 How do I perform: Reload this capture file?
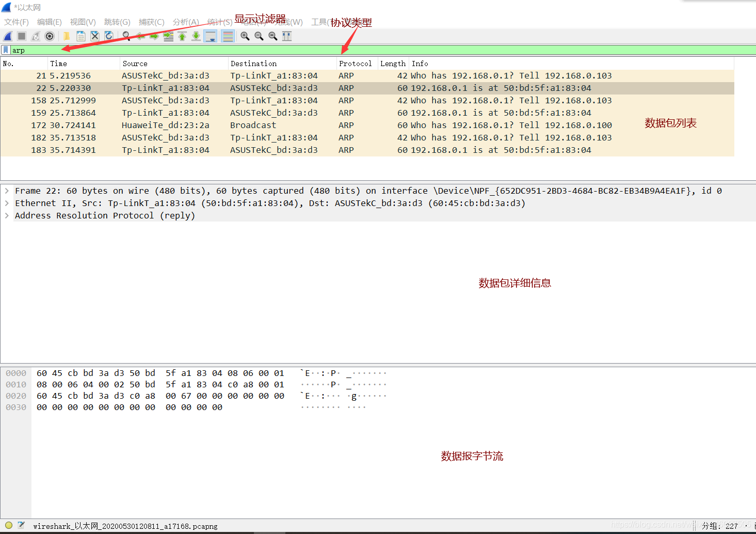coord(109,36)
